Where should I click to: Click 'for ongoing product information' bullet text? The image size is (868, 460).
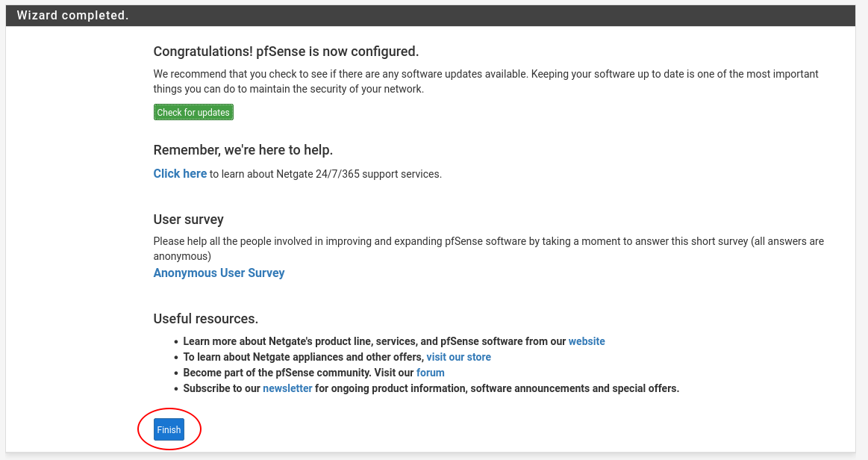[496, 388]
